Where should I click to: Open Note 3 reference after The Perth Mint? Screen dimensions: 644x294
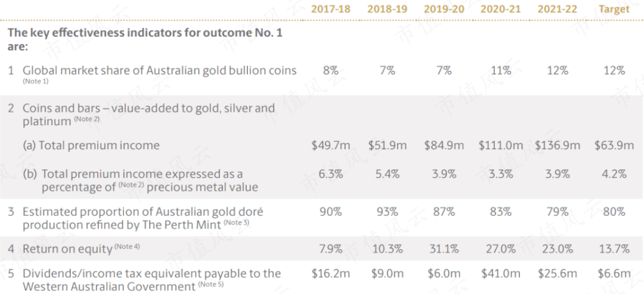tap(237, 223)
